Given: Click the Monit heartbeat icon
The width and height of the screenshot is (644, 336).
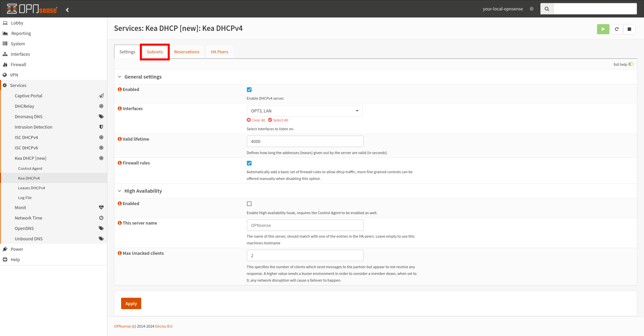Looking at the screenshot, I should coord(101,207).
